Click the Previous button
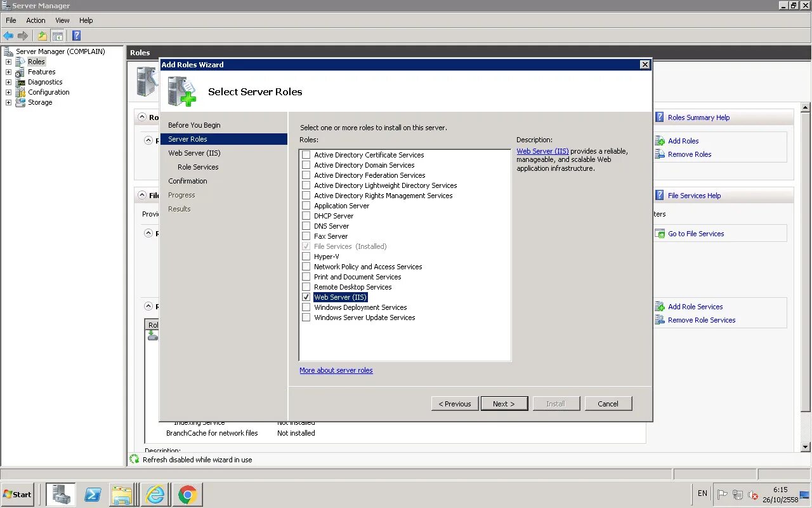 pyautogui.click(x=455, y=404)
